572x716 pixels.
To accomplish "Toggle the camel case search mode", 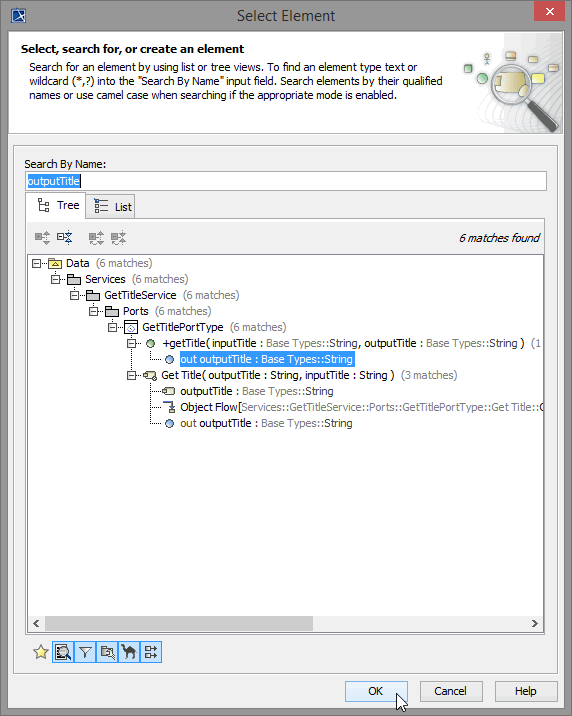I will [x=129, y=652].
